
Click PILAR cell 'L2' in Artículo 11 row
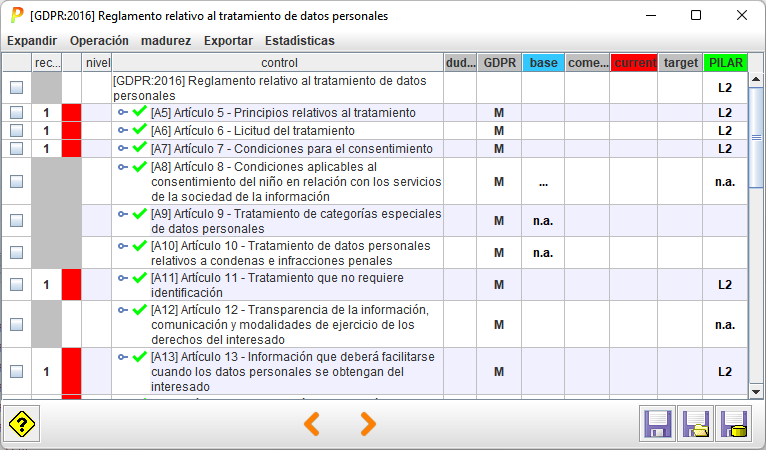coord(725,285)
